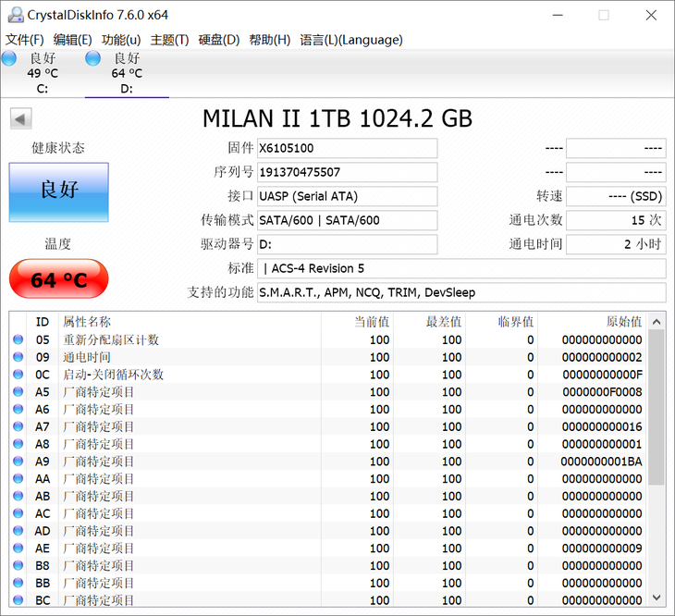Click the transfer mode field SATA/600 | SATA/600
The width and height of the screenshot is (675, 616).
[347, 220]
